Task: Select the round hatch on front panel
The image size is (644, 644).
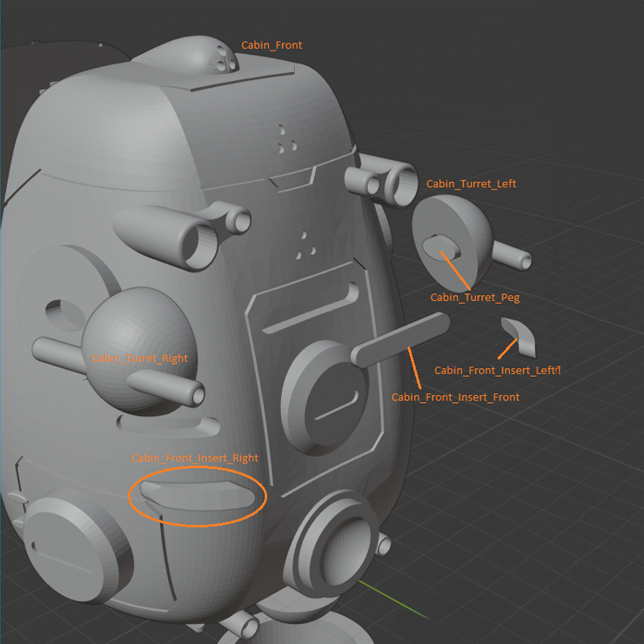Action: 325,398
